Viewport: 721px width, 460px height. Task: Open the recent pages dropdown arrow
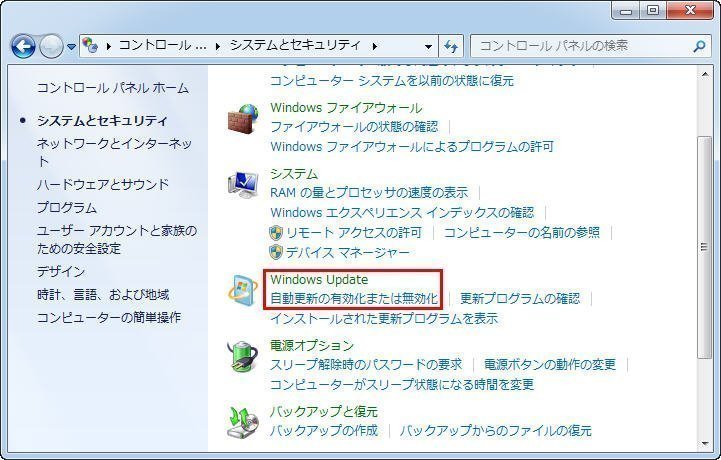tap(71, 46)
